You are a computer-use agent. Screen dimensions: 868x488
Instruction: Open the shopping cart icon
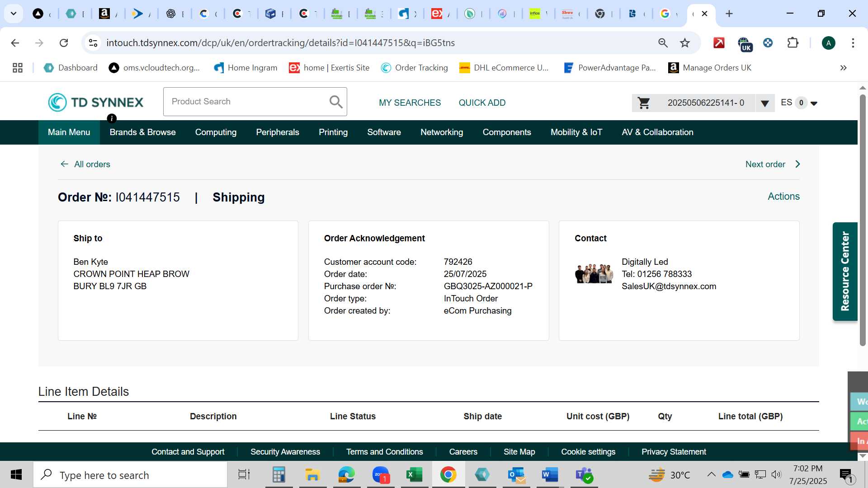pos(644,103)
